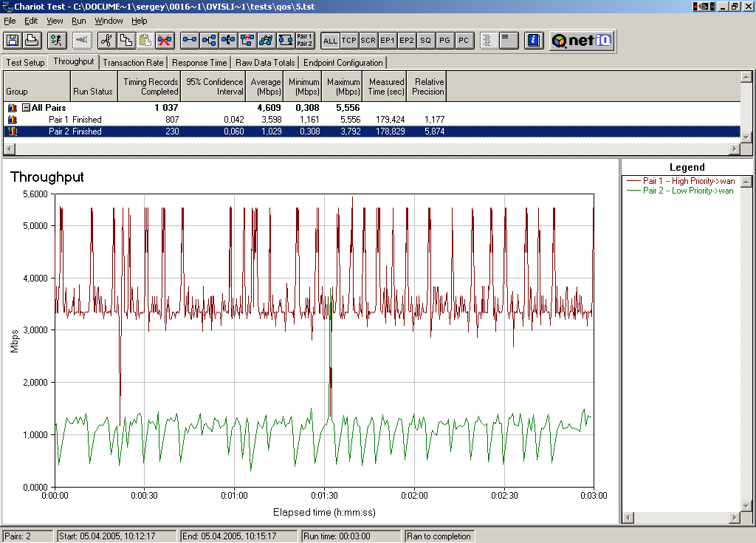Click the Run Status column header
Screen dimensions: 756x543
point(93,92)
